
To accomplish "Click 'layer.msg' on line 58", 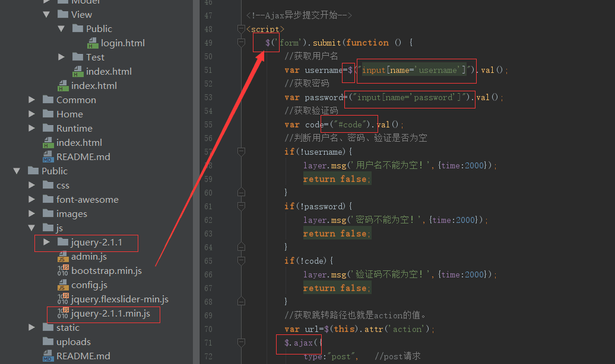I will [x=325, y=165].
